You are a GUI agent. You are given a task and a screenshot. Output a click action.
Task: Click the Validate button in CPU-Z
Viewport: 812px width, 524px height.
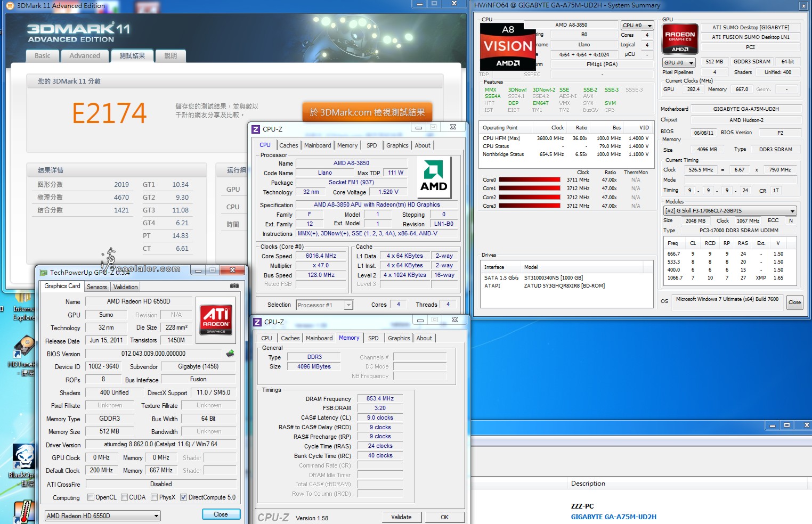(x=401, y=517)
